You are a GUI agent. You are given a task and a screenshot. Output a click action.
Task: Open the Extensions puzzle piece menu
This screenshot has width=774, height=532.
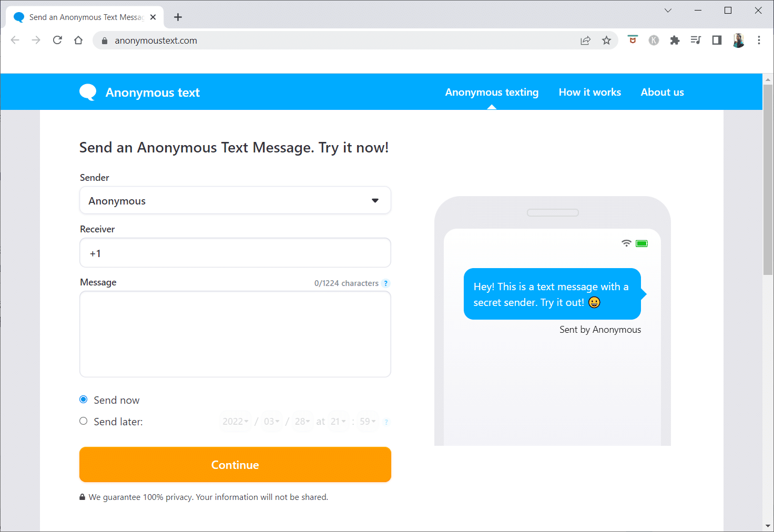point(675,40)
